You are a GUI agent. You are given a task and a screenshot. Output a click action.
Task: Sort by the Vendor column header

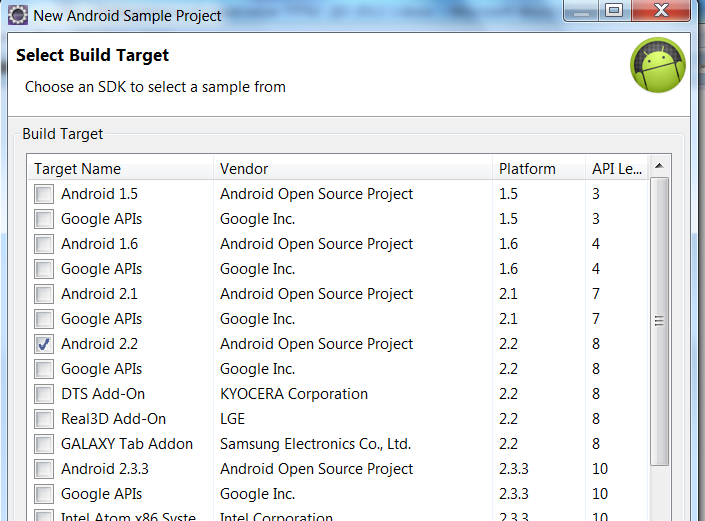353,169
